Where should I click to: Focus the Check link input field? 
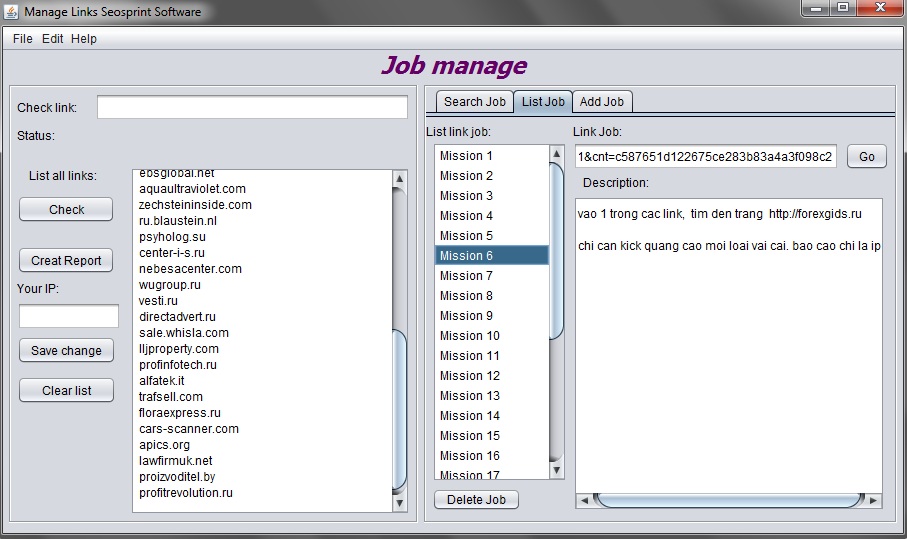coord(252,108)
